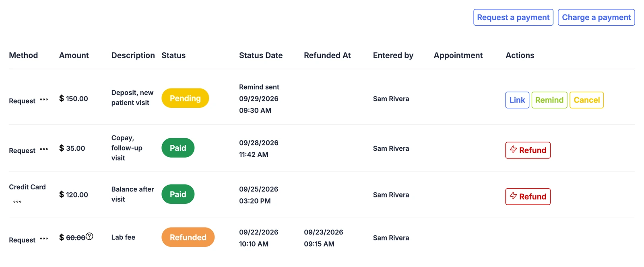Open the more-options dots under Credit Card
Image resolution: width=644 pixels, height=267 pixels.
click(17, 201)
